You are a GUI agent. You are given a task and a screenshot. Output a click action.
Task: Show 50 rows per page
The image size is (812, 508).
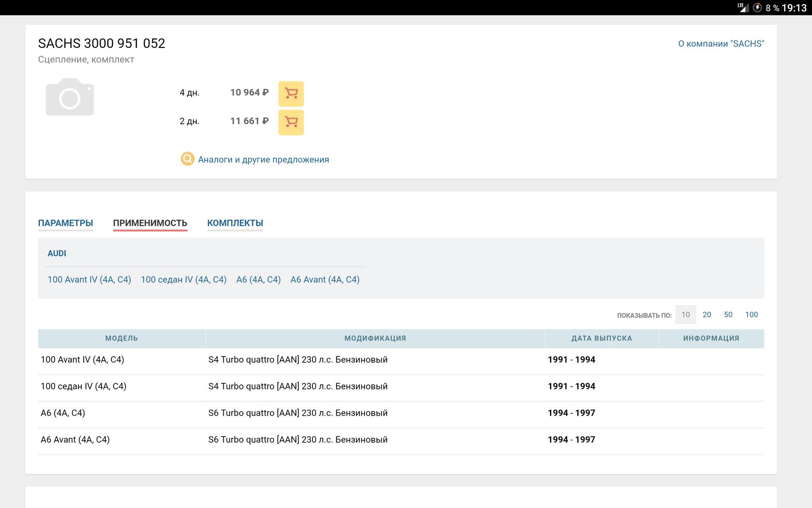[x=728, y=315]
